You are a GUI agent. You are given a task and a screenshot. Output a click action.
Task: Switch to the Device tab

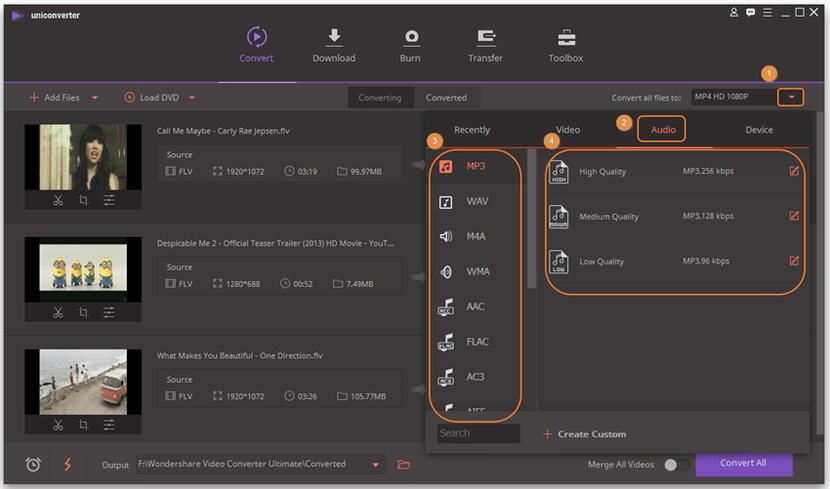759,130
